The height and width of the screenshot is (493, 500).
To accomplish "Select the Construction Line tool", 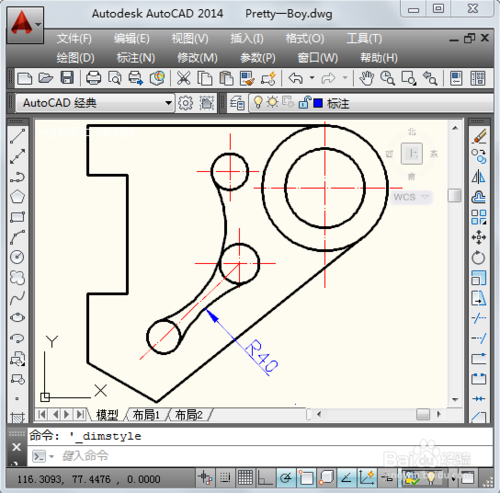I will click(17, 156).
